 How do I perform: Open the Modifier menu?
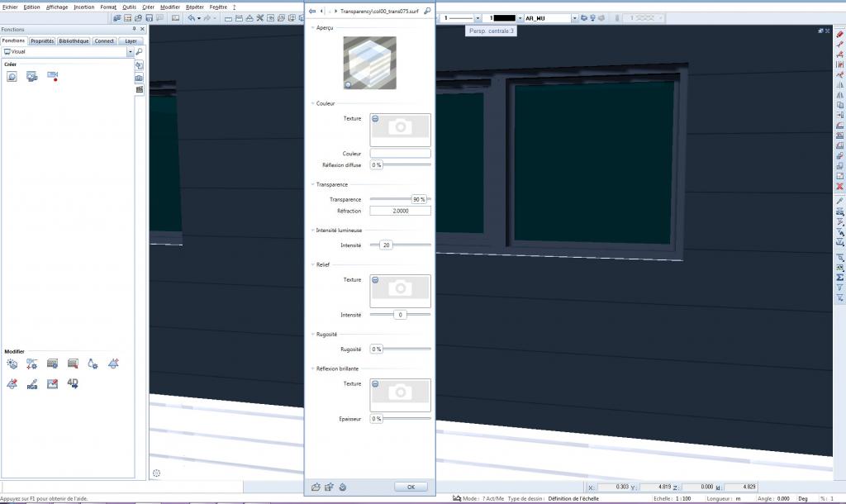pos(170,7)
